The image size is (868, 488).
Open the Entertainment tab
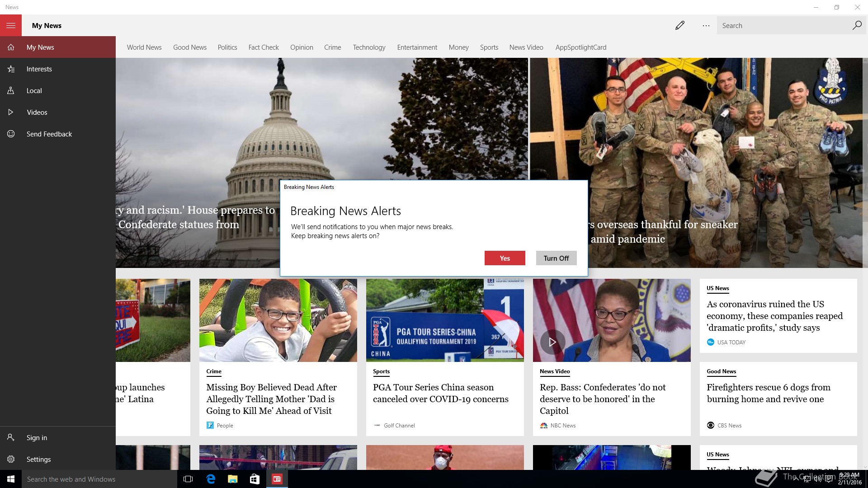coord(417,47)
